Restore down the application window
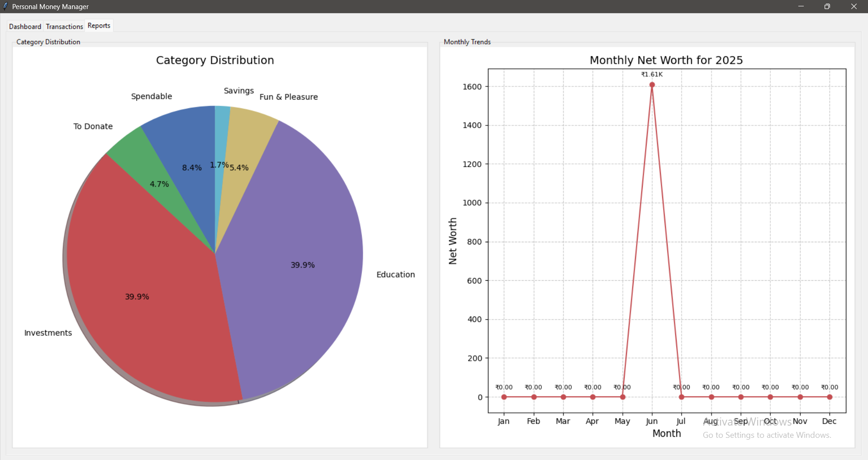Screen dimensions: 868x460 pyautogui.click(x=827, y=6)
